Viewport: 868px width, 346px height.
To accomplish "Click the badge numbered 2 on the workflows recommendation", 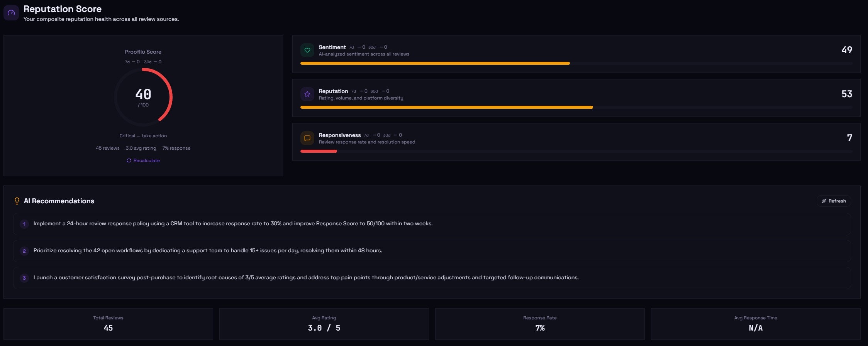I will 24,250.
